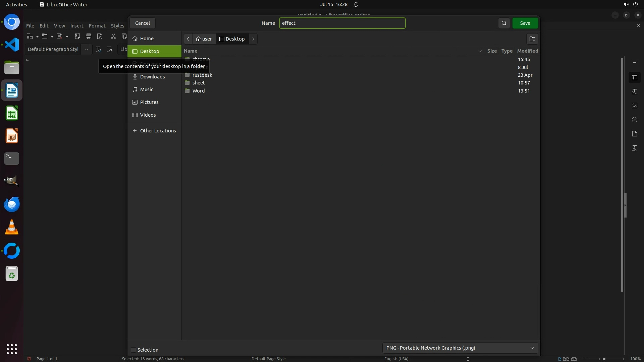Open the Page panel icon in the sidebar
Image resolution: width=644 pixels, height=362 pixels.
coord(634,134)
